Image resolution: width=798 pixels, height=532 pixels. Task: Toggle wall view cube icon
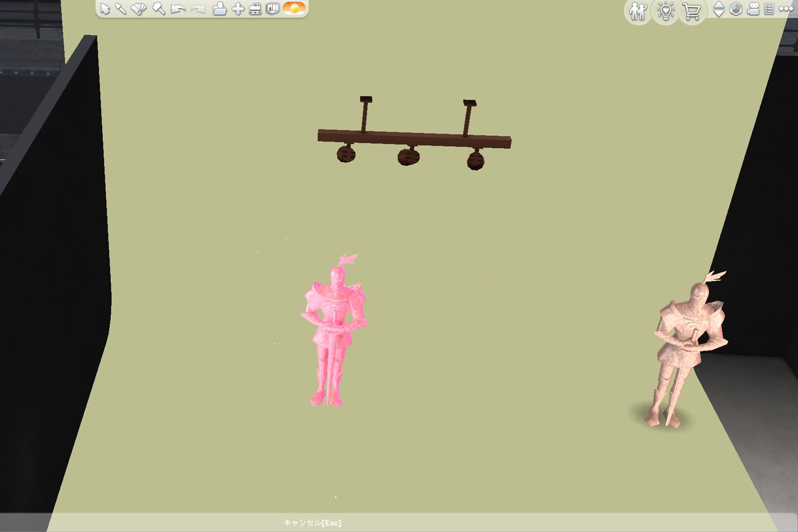[736, 9]
